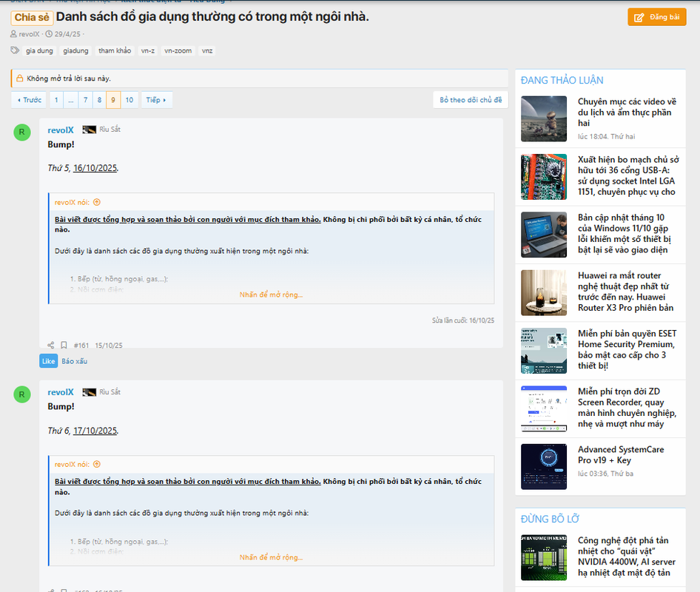
Task: Click the quote jump arrow in first post
Action: 97,202
